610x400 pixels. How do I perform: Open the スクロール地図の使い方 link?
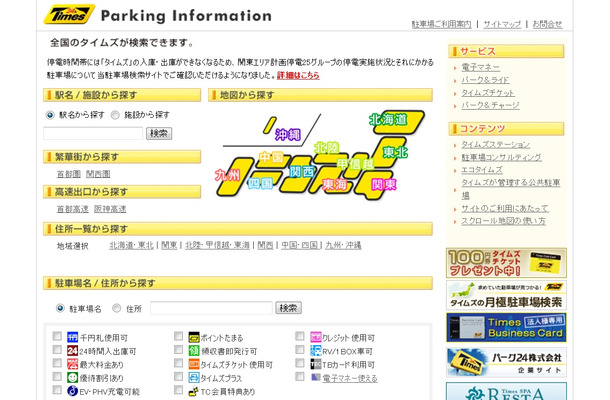click(503, 221)
